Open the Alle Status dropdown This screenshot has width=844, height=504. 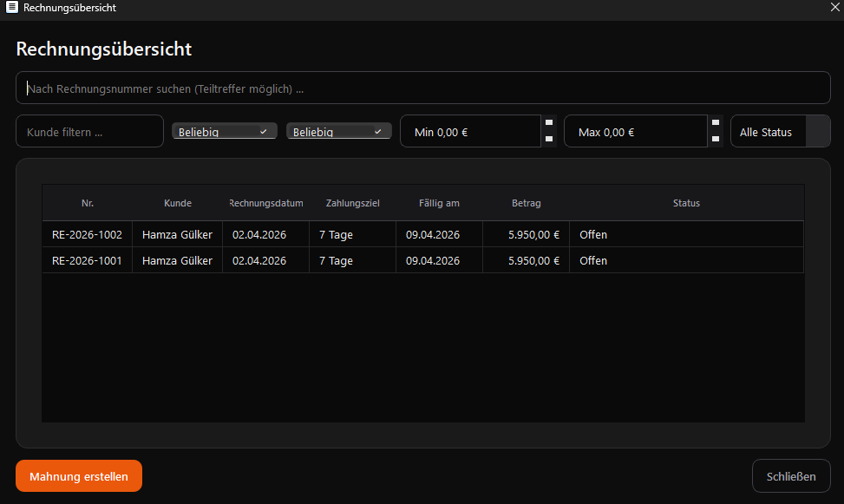click(x=780, y=132)
